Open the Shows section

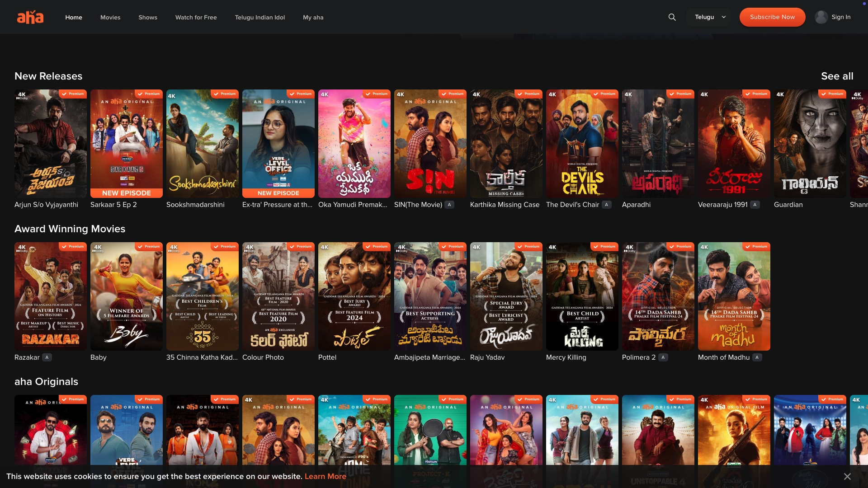pos(147,17)
